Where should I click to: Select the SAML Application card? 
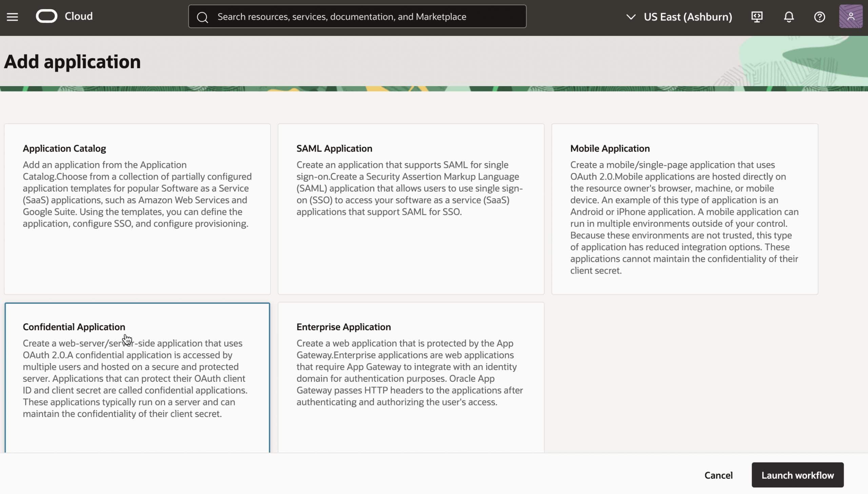tap(411, 209)
